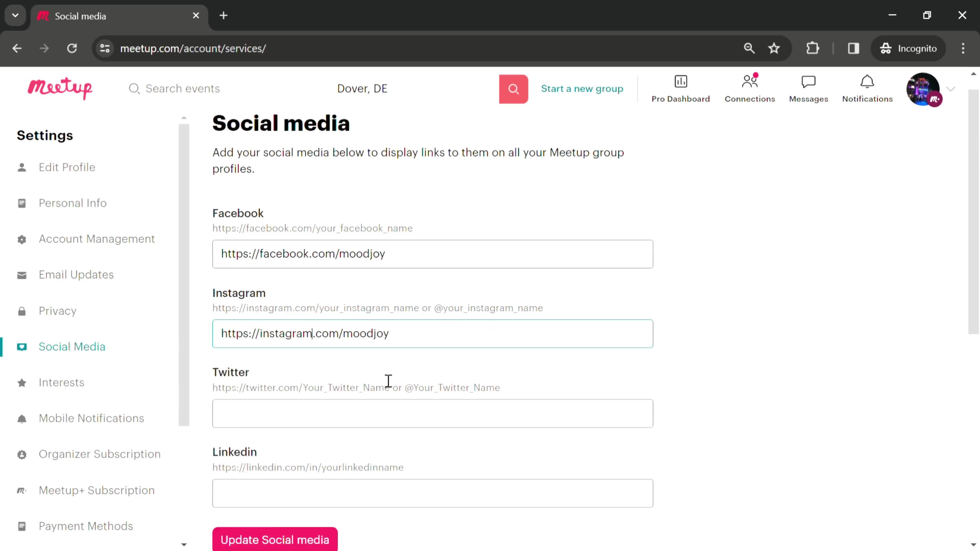Open Edit Profile settings

coord(67,167)
